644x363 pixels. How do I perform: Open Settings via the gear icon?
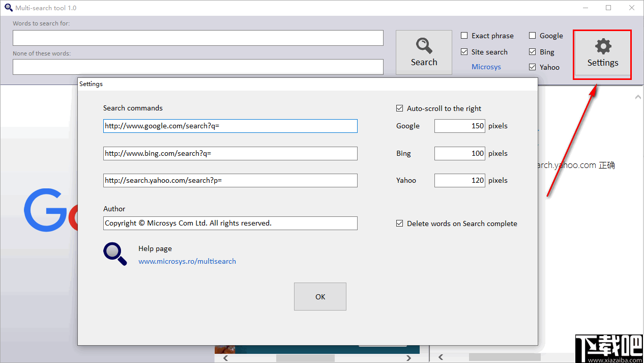pyautogui.click(x=603, y=54)
